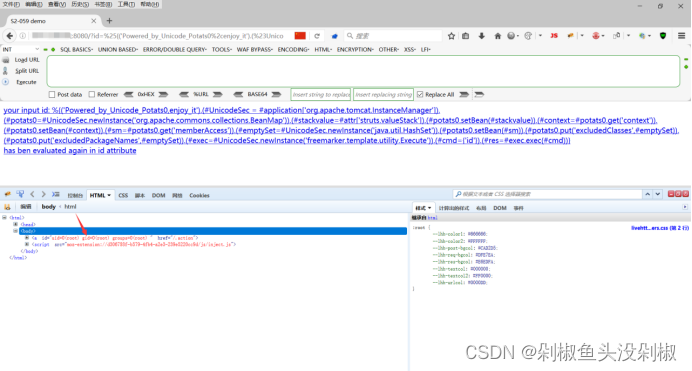Image resolution: width=692 pixels, height=371 pixels.
Task: Enable the Post data checkbox
Action: (52, 94)
